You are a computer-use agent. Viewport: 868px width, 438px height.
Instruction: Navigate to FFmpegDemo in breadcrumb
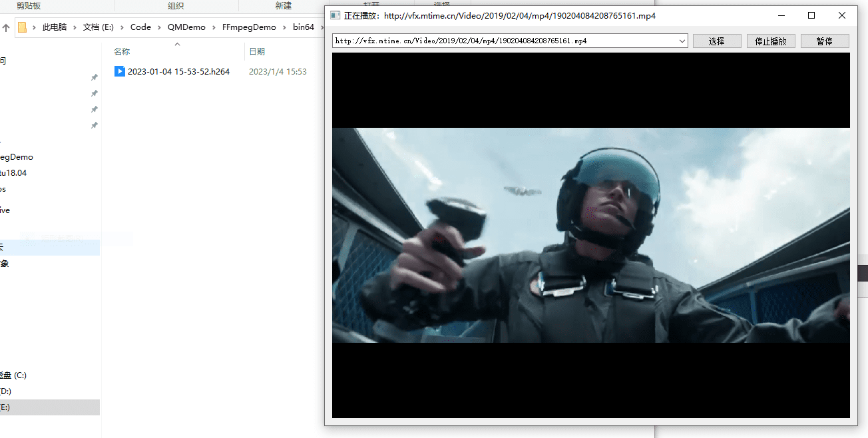click(250, 27)
